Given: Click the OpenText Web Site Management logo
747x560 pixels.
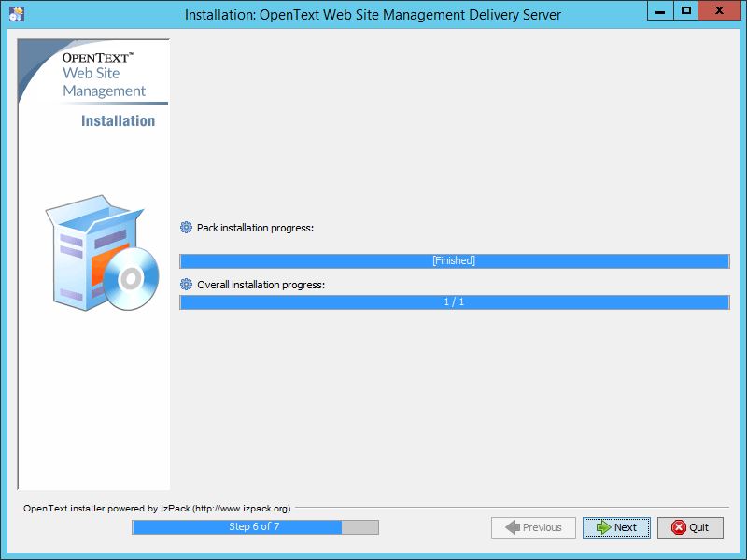Looking at the screenshot, I should 104,75.
